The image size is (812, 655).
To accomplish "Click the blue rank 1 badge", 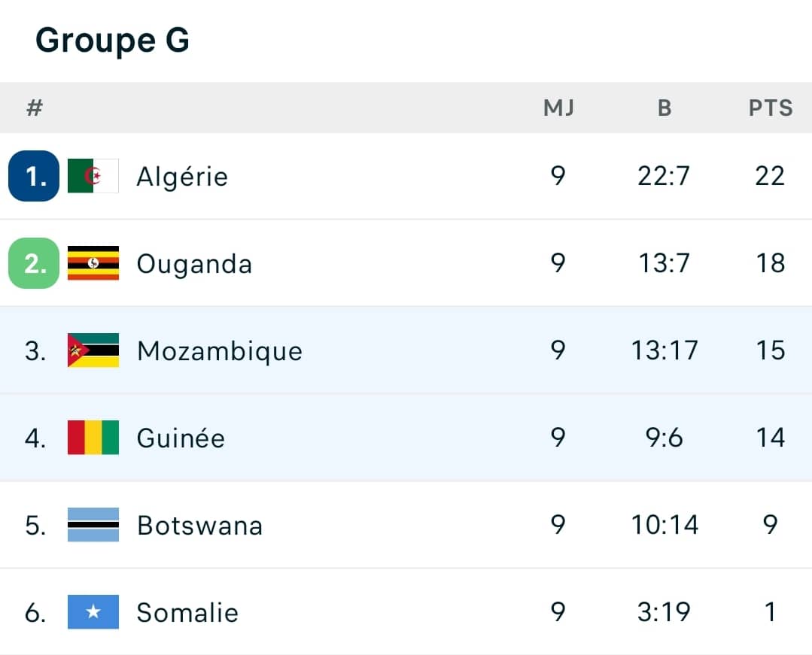I will point(34,176).
